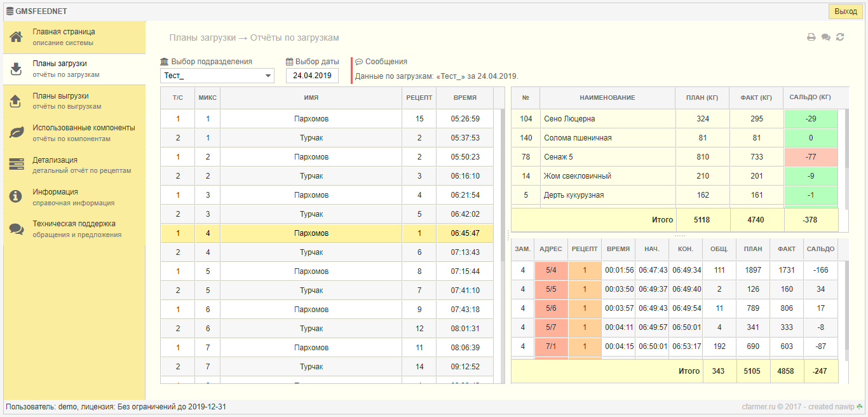Click the КОН. column header
Screen dimensions: 868x417
click(686, 249)
